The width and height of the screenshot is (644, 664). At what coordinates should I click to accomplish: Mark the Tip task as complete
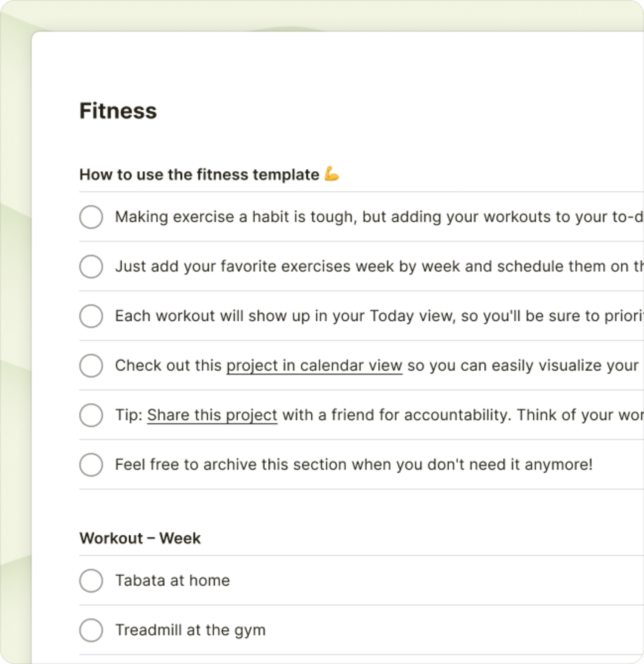point(91,415)
